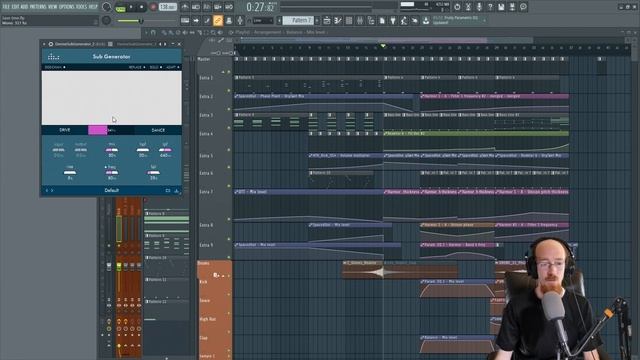The height and width of the screenshot is (360, 640).
Task: Click the news panel text
Action: coord(457,20)
